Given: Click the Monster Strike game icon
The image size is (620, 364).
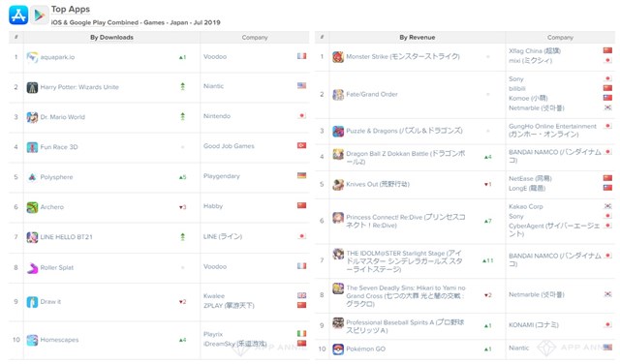Looking at the screenshot, I should click(338, 56).
